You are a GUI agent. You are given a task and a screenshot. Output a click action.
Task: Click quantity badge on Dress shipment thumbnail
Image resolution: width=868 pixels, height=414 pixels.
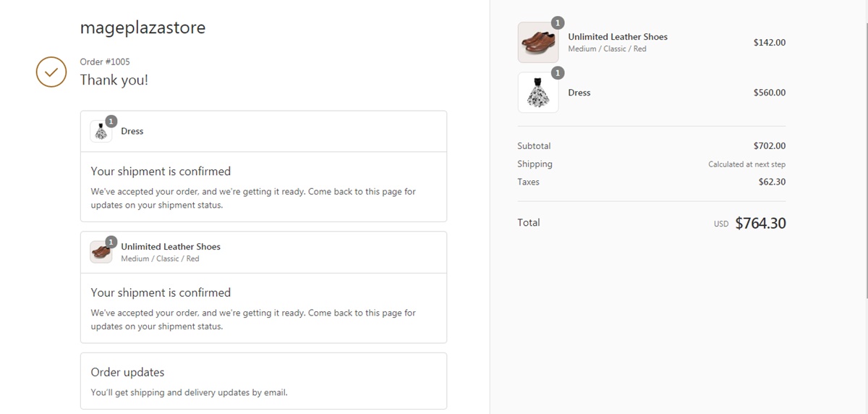(111, 121)
